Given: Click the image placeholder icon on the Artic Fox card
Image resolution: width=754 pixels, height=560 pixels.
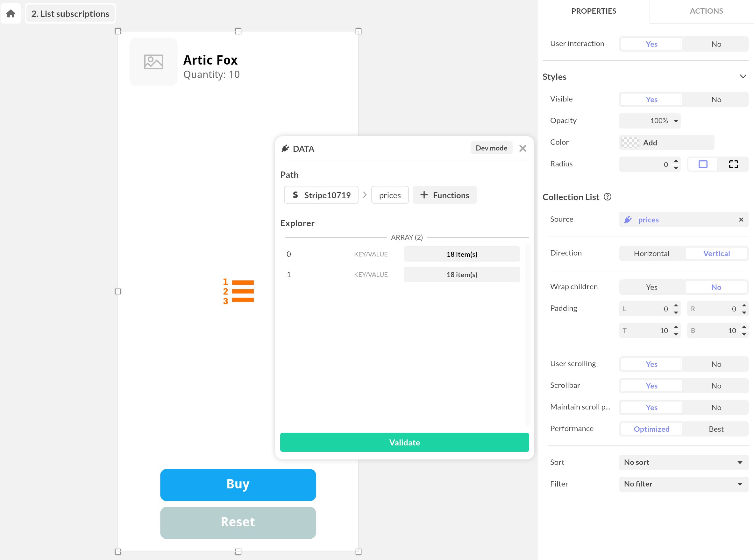Looking at the screenshot, I should pos(153,62).
